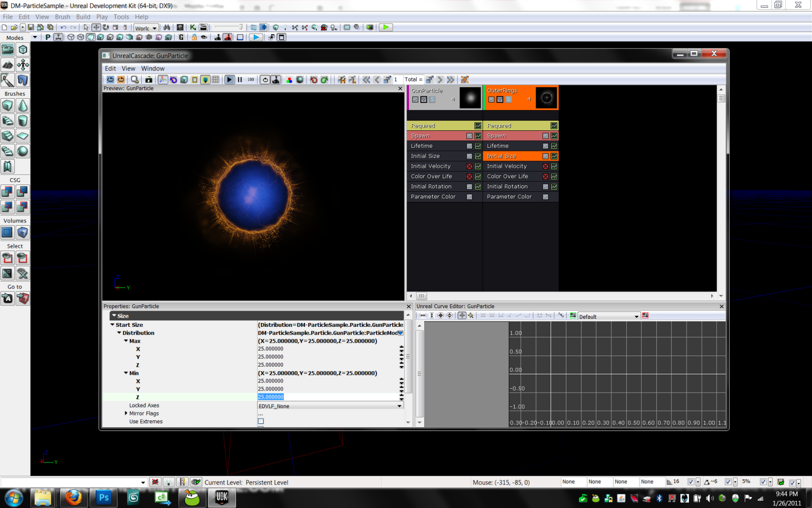This screenshot has width=812, height=508.
Task: Save thumbnail camera icon in Cascade toolbar
Action: 149,80
